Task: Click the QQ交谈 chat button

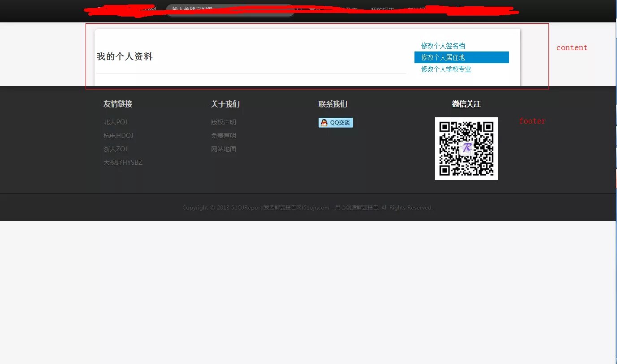Action: 336,123
